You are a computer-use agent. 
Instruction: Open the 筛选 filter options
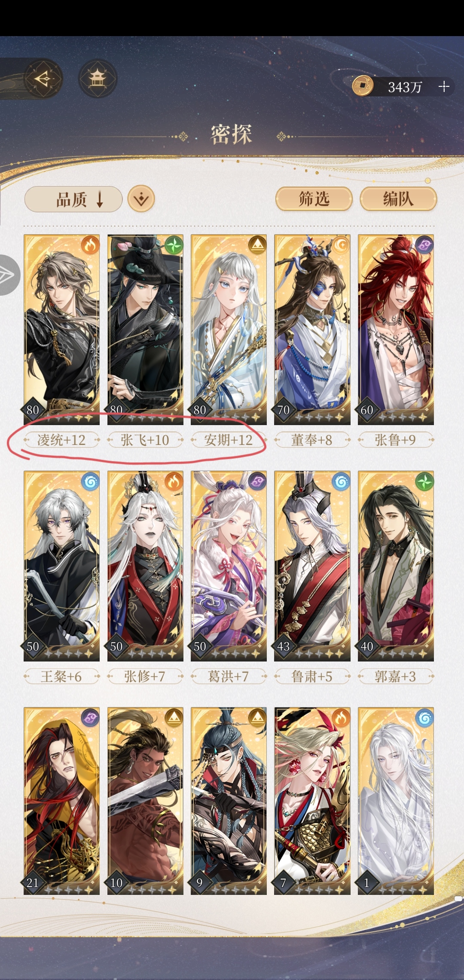(x=314, y=199)
